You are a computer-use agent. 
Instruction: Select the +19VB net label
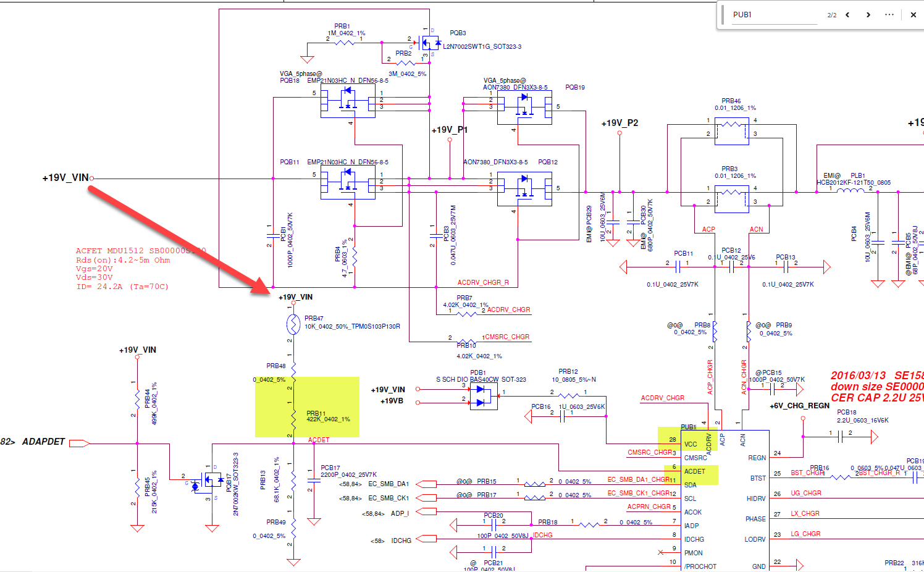pos(392,401)
